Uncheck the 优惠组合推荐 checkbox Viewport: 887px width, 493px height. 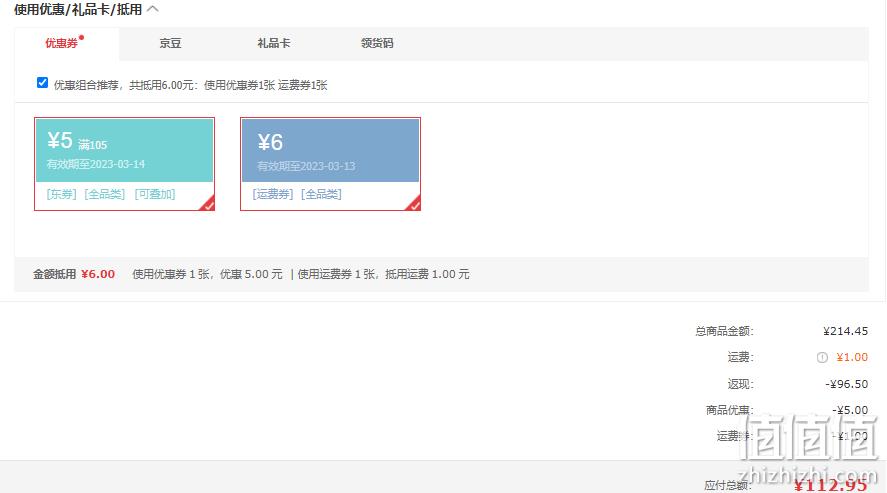tap(42, 83)
